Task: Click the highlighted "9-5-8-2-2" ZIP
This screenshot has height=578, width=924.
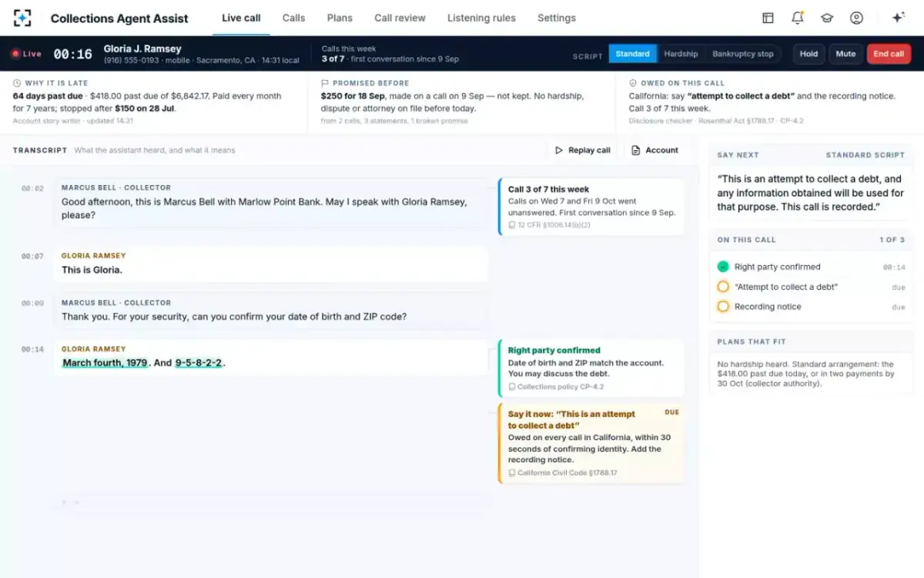Action: (x=199, y=363)
